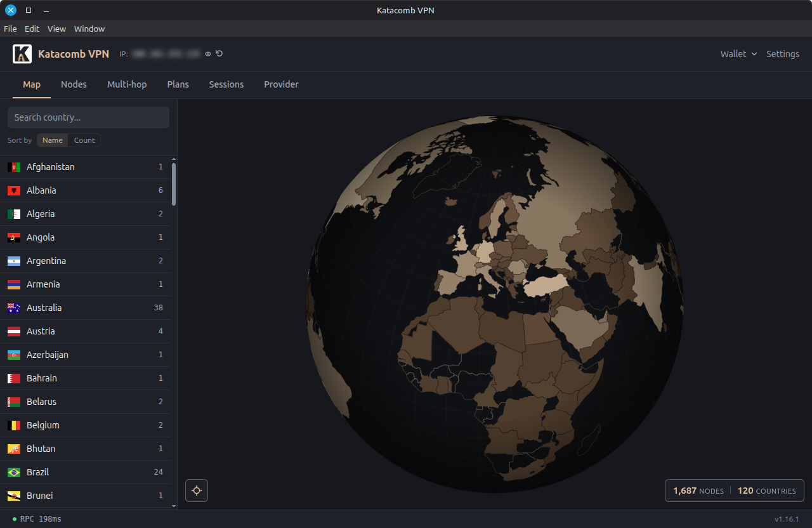Open the Wallet dropdown
The image size is (812, 528).
738,54
